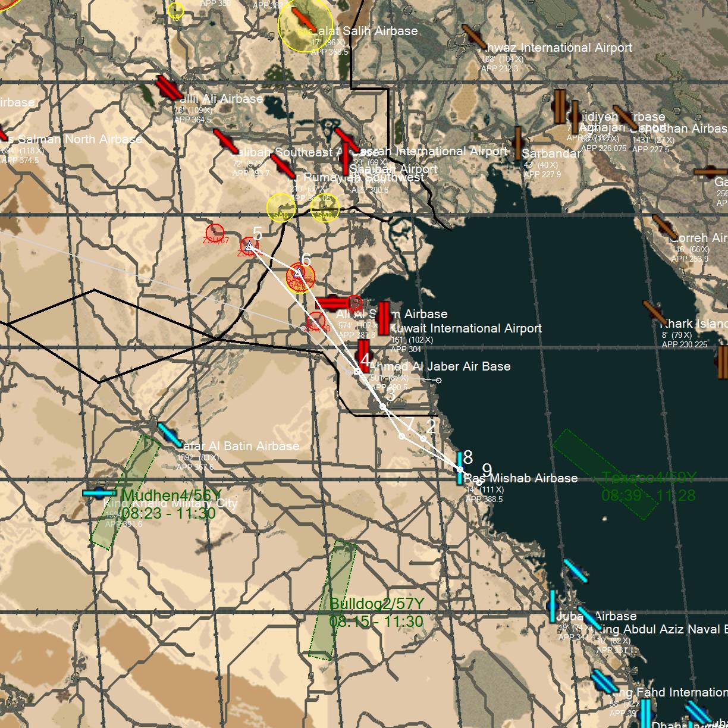Select the 'Bulldog2/57Y' label

point(377,604)
